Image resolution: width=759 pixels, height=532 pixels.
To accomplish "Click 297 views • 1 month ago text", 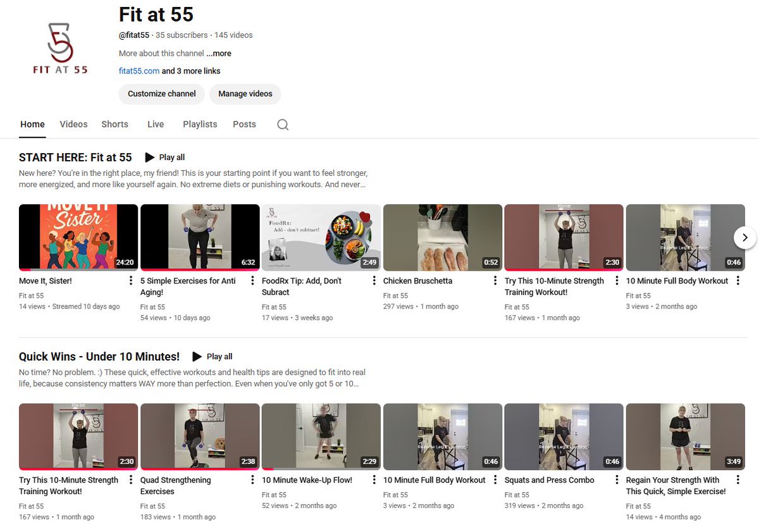I will point(421,307).
